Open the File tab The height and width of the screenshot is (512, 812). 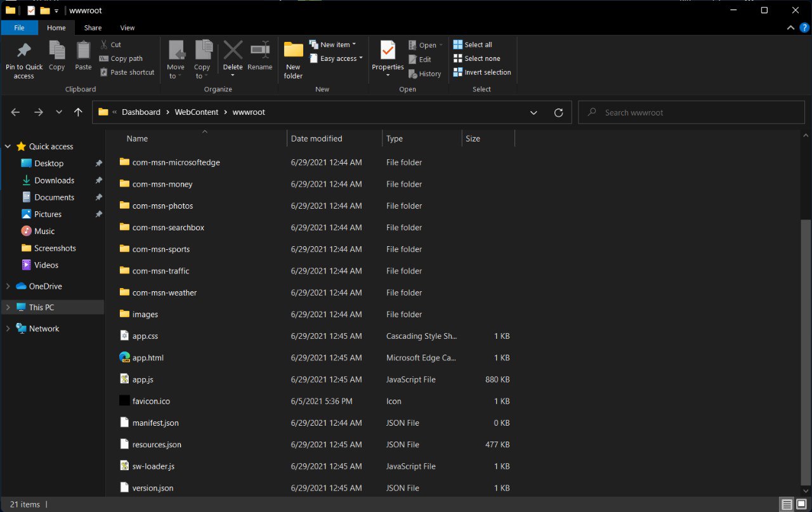pyautogui.click(x=19, y=28)
